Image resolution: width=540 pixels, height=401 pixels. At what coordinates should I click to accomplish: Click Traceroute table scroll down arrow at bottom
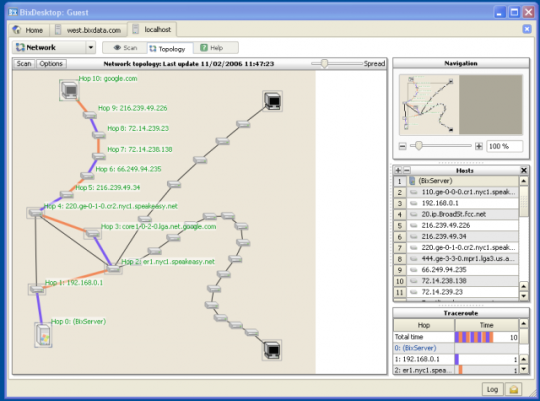(x=524, y=369)
